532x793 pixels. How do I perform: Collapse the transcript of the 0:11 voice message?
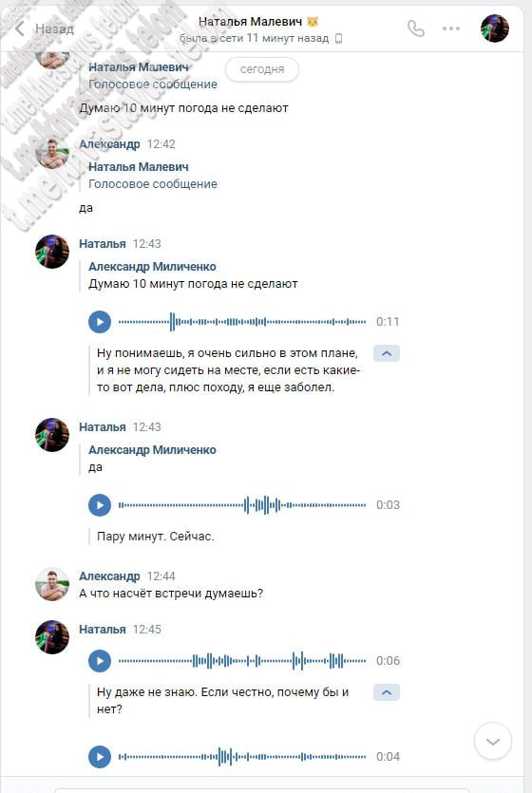point(387,353)
